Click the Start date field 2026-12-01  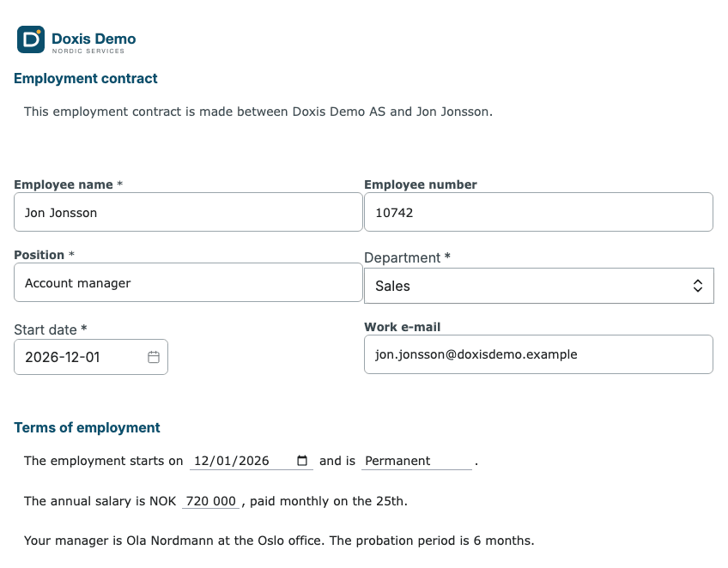pyautogui.click(x=91, y=357)
